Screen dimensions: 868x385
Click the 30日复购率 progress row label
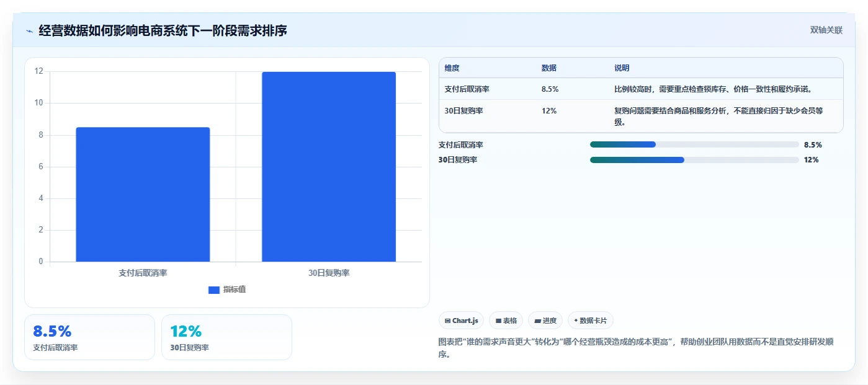tap(458, 160)
